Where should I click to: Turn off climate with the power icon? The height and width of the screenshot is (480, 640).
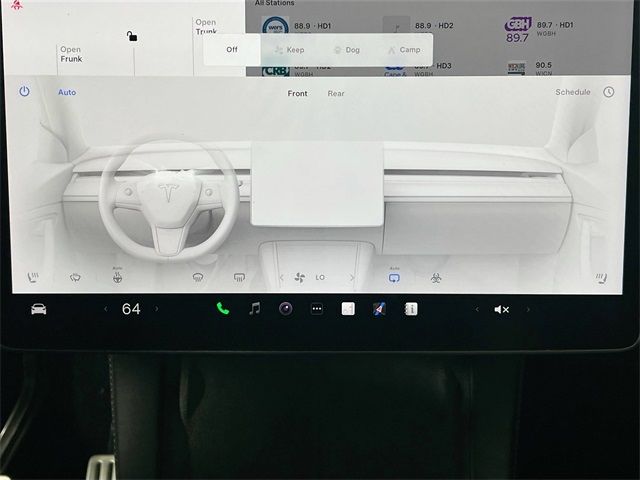[x=24, y=91]
